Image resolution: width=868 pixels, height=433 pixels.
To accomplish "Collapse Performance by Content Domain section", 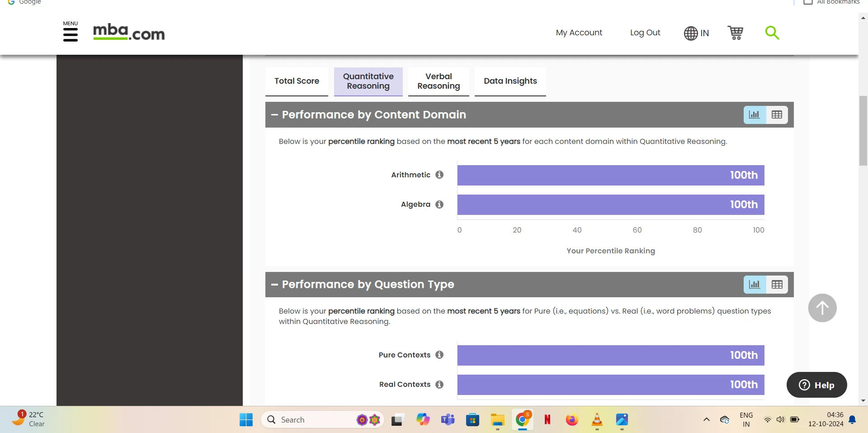I will (274, 115).
